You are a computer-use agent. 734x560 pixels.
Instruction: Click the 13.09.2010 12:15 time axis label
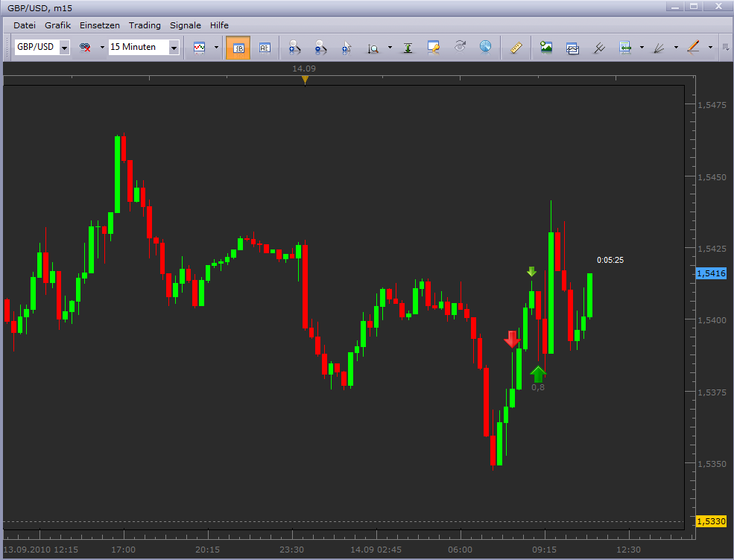pyautogui.click(x=41, y=550)
